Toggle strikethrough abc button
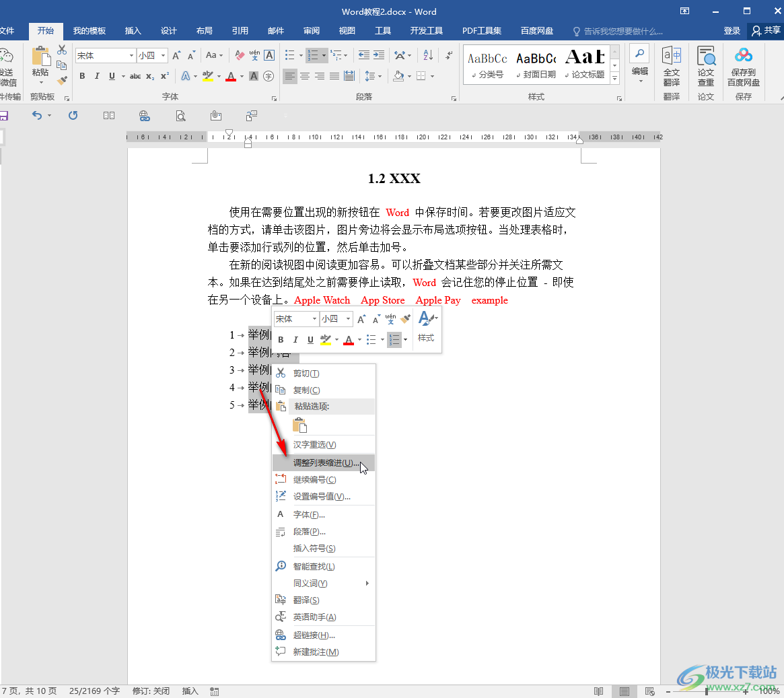Viewport: 784px width, 698px height. click(135, 76)
